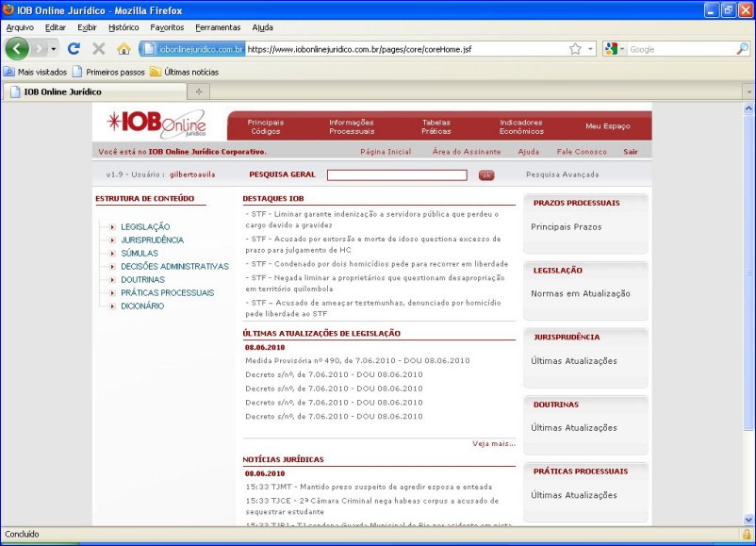This screenshot has width=756, height=546.
Task: Click the Ajuda link in the site bar
Action: coord(529,152)
